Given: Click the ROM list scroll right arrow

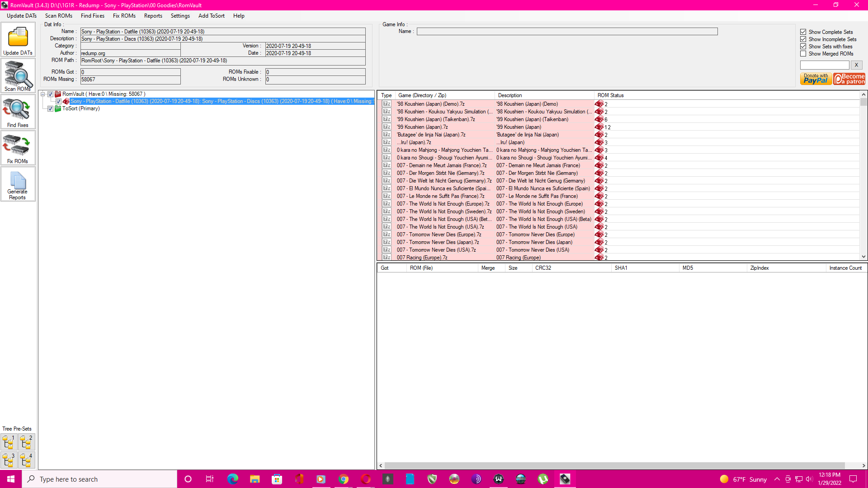Looking at the screenshot, I should click(863, 465).
